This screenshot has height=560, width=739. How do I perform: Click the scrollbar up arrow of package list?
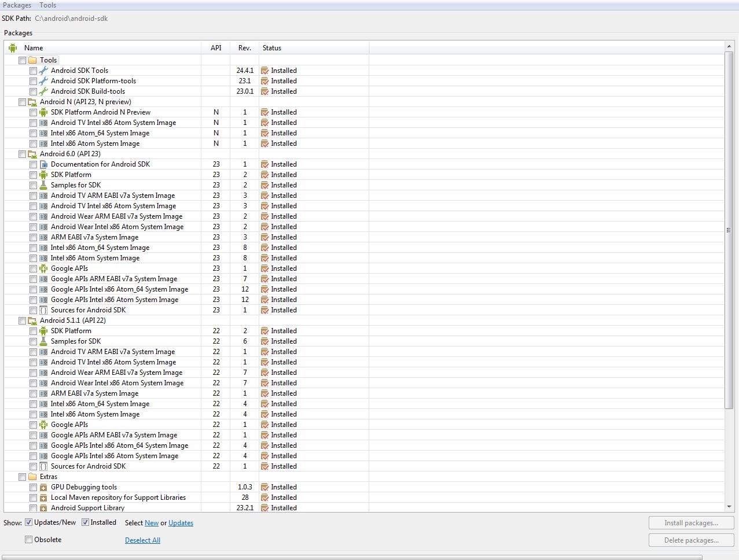click(729, 46)
